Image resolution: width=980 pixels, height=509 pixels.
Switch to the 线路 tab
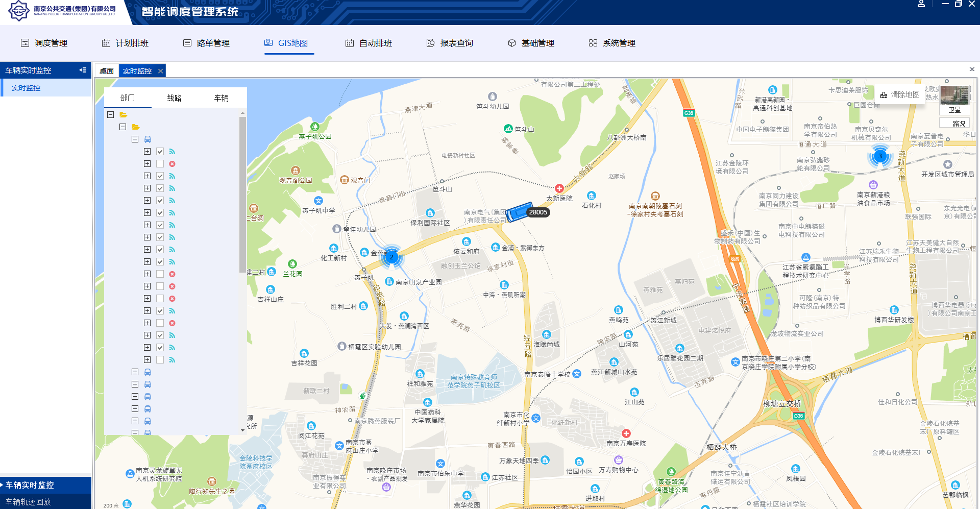pos(175,98)
